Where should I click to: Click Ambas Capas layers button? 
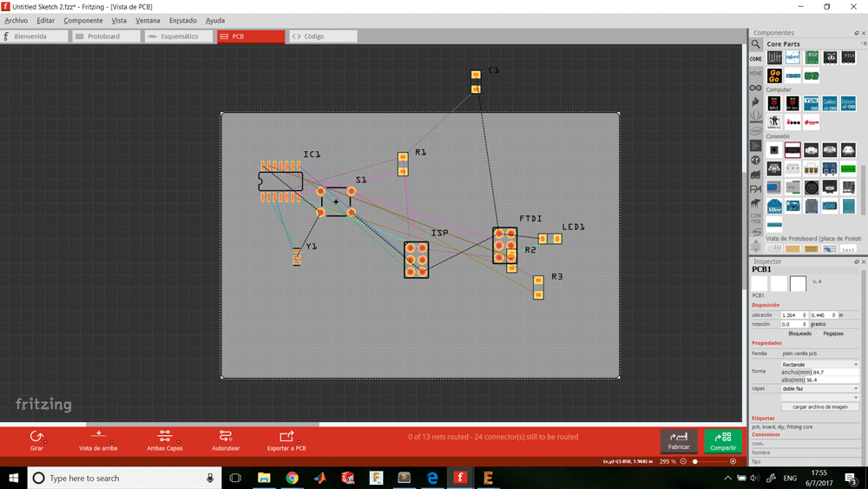[164, 440]
